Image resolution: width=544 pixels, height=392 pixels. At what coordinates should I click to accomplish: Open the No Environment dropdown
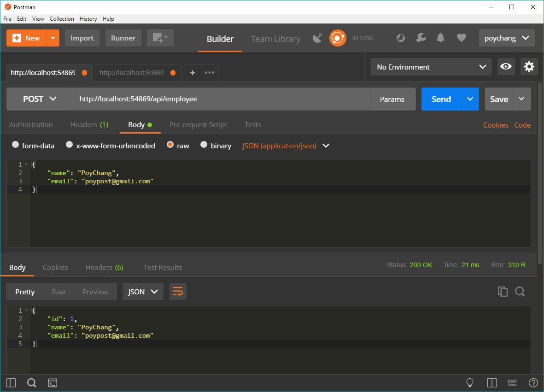click(x=431, y=67)
